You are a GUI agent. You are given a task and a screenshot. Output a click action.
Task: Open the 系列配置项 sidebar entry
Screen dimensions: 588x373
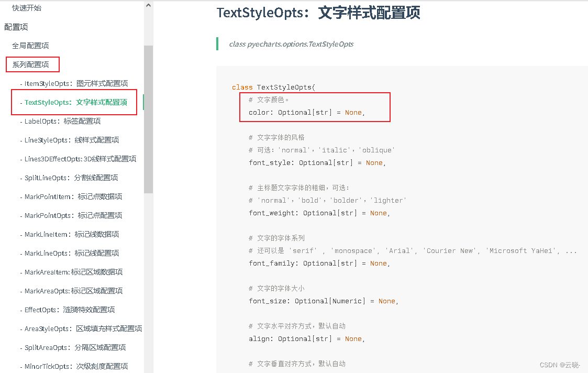(x=30, y=64)
